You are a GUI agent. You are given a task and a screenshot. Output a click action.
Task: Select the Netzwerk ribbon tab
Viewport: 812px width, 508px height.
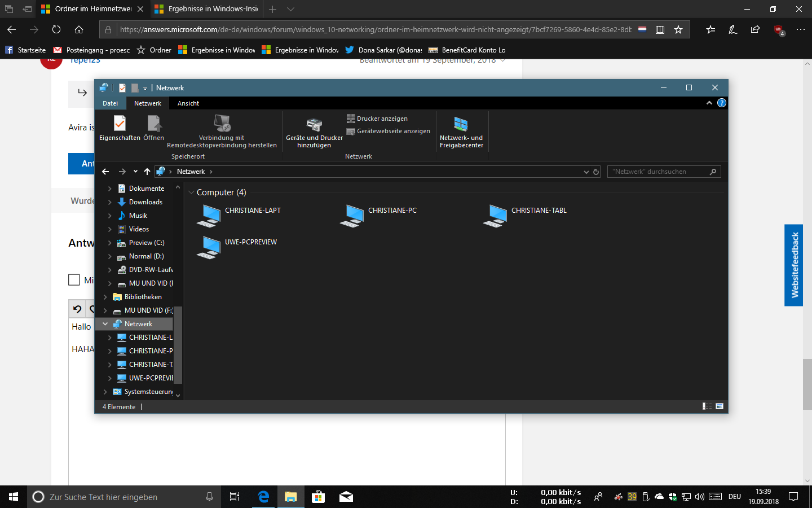click(x=148, y=103)
